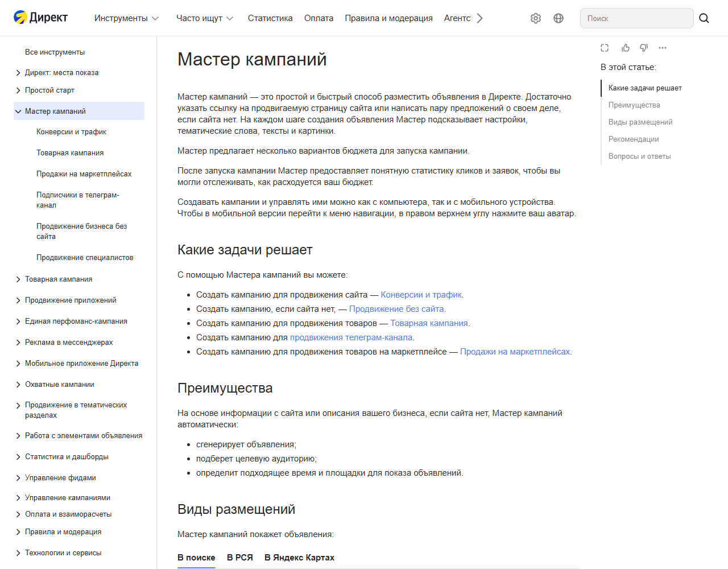Jump to Виды размещений in contents
This screenshot has width=728, height=569.
640,122
